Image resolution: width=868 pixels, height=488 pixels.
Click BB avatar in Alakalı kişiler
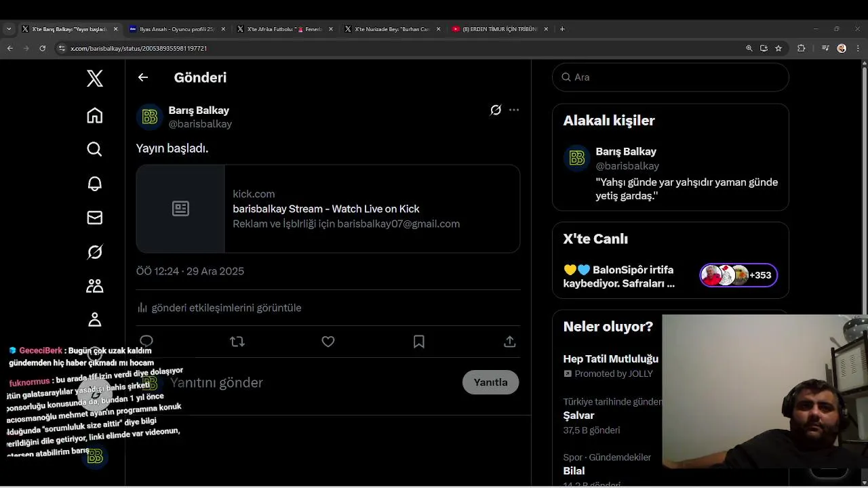pos(577,159)
